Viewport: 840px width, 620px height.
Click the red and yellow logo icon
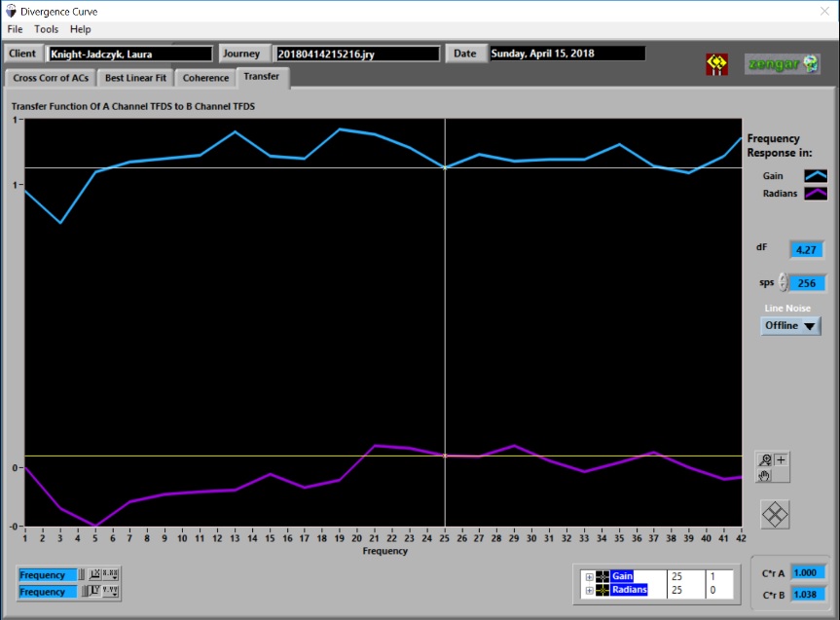pos(716,64)
